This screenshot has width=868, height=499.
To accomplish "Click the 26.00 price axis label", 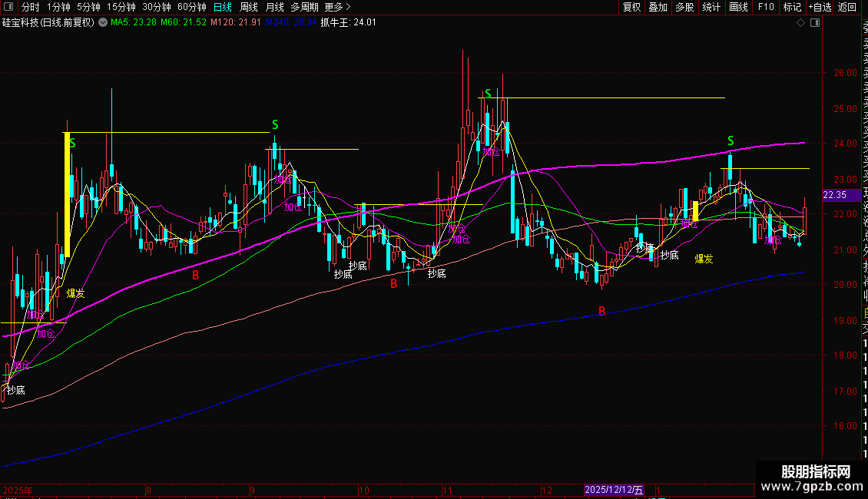I will pyautogui.click(x=845, y=72).
